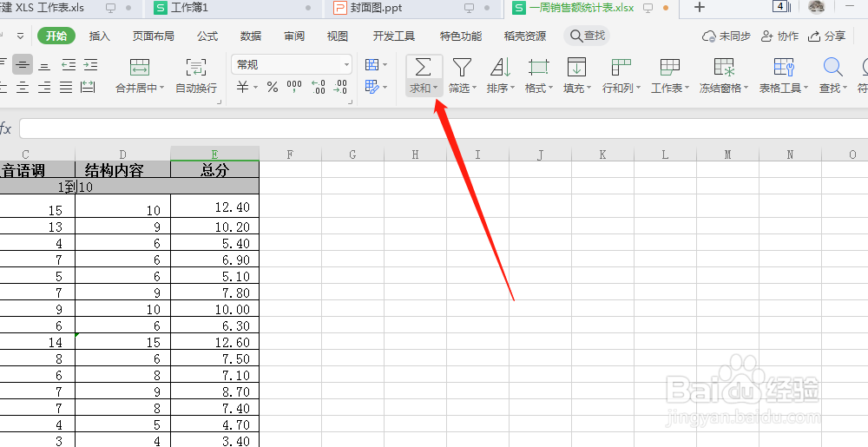The width and height of the screenshot is (868, 447).
Task: Switch to the 公式 ribbon tab
Action: (x=207, y=36)
